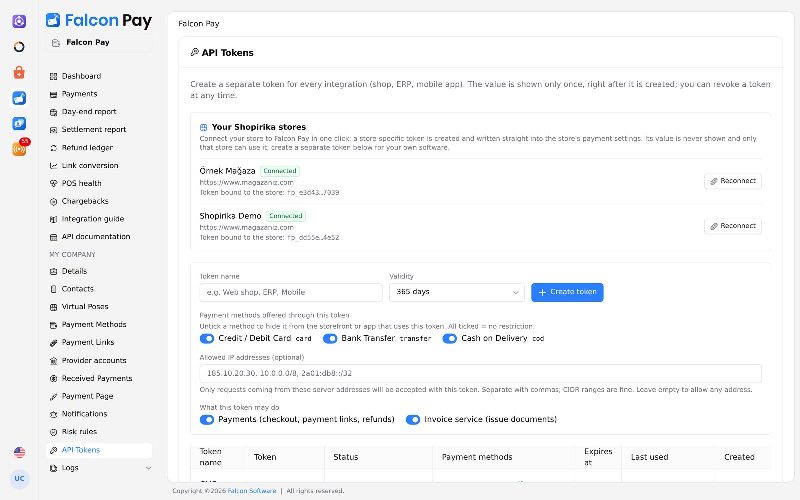Toggle the Bank Transfer payment method

[x=330, y=339]
